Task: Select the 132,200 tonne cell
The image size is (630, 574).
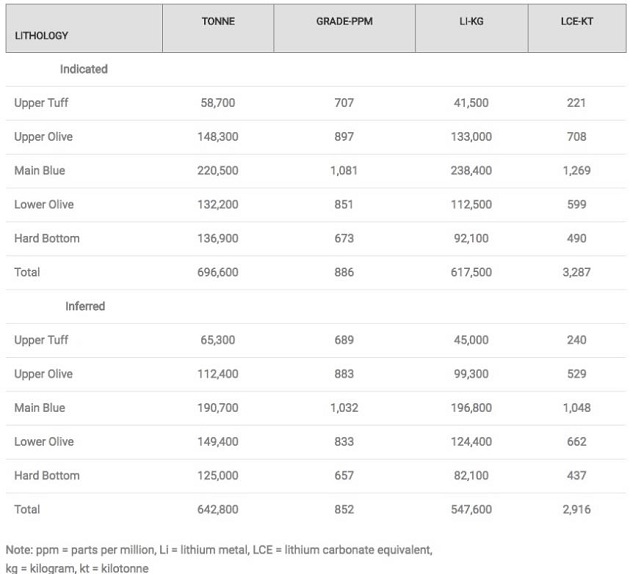Action: coord(218,205)
